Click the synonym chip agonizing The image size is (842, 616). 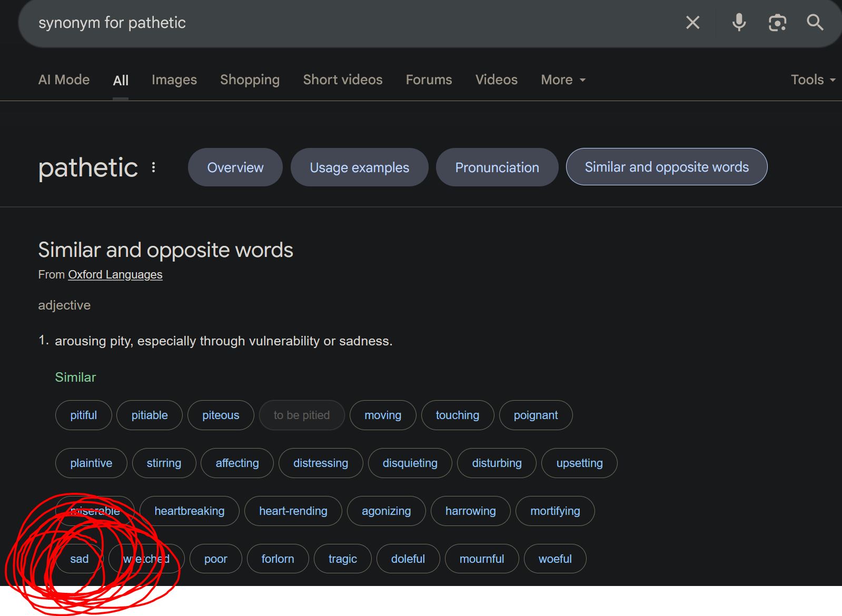click(386, 511)
